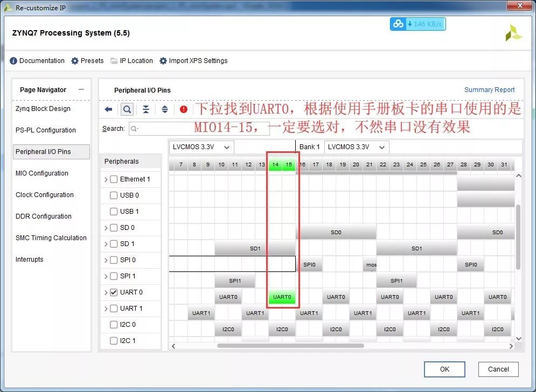Expand the SD 1 tree row

coord(106,244)
